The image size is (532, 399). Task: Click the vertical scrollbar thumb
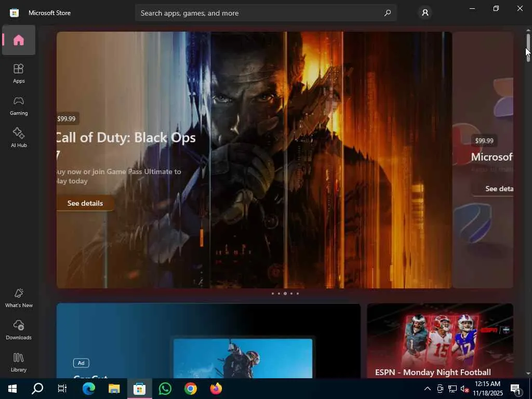pos(528,47)
